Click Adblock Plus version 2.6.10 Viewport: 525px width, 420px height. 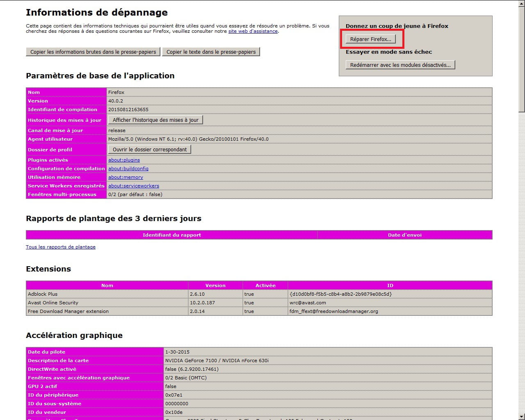(197, 294)
